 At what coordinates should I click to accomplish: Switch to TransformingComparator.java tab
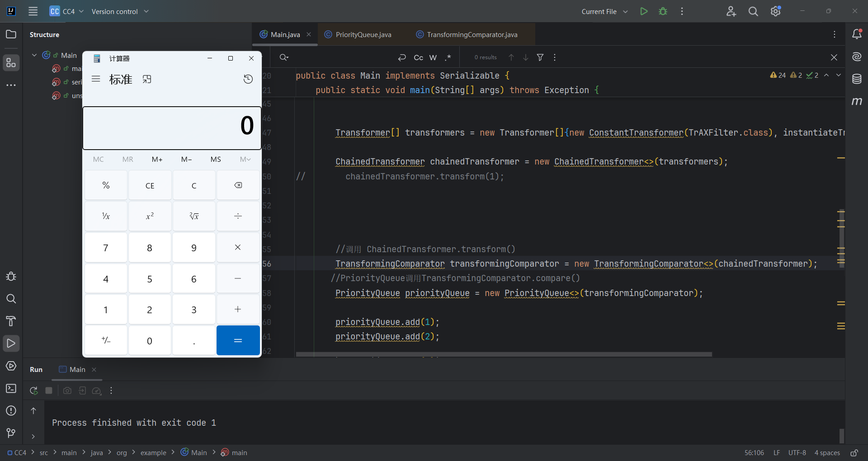[472, 34]
